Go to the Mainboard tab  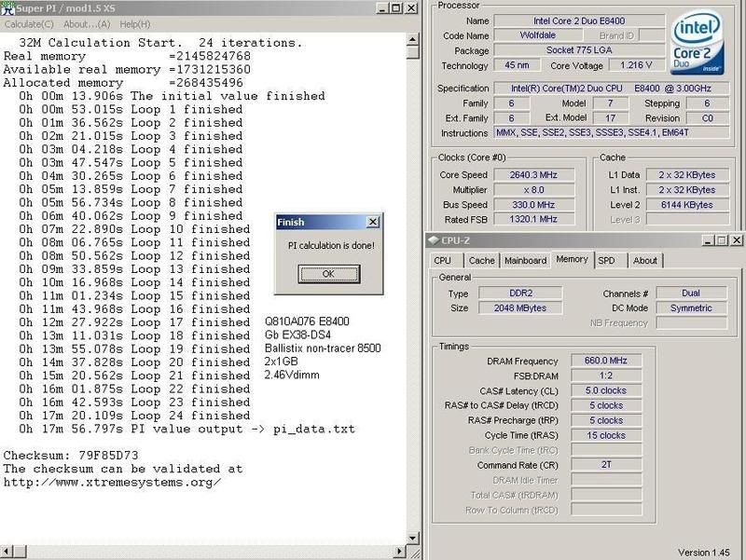tap(525, 261)
